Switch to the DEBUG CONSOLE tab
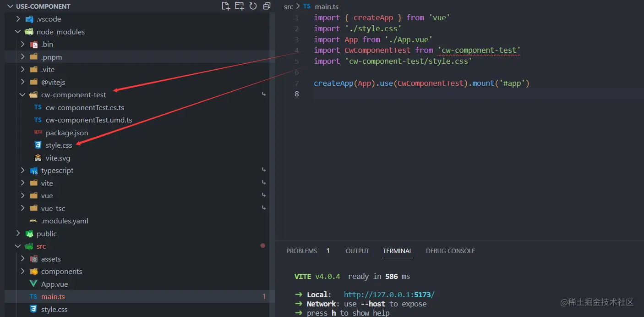644x317 pixels. pos(450,251)
